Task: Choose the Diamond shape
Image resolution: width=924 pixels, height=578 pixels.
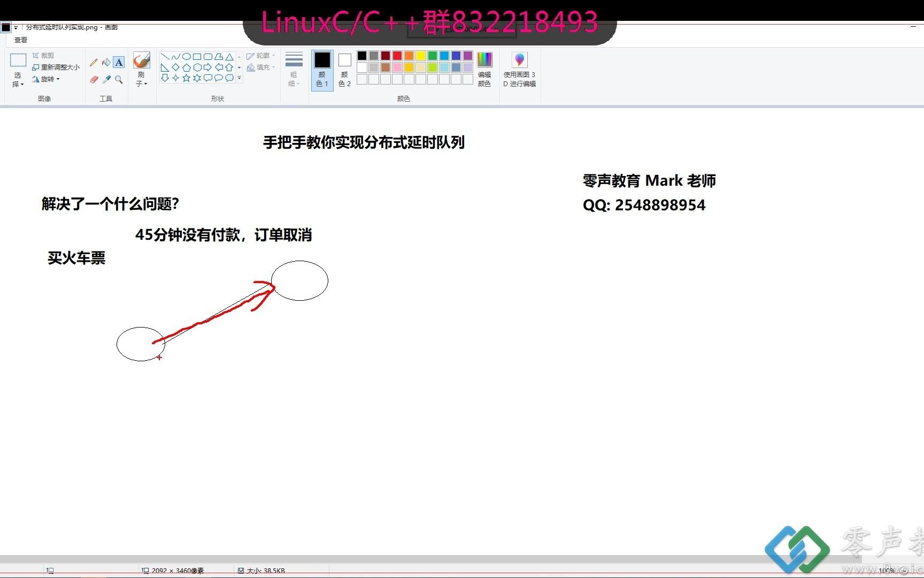Action: (x=176, y=67)
